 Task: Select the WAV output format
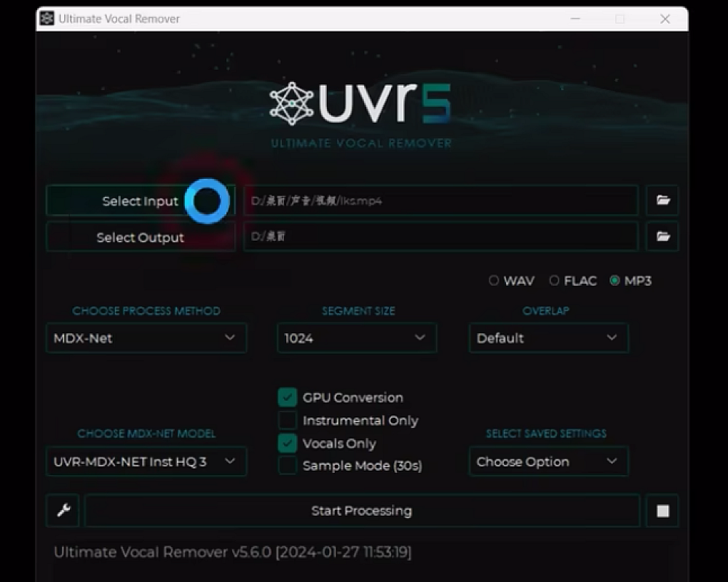pos(494,281)
